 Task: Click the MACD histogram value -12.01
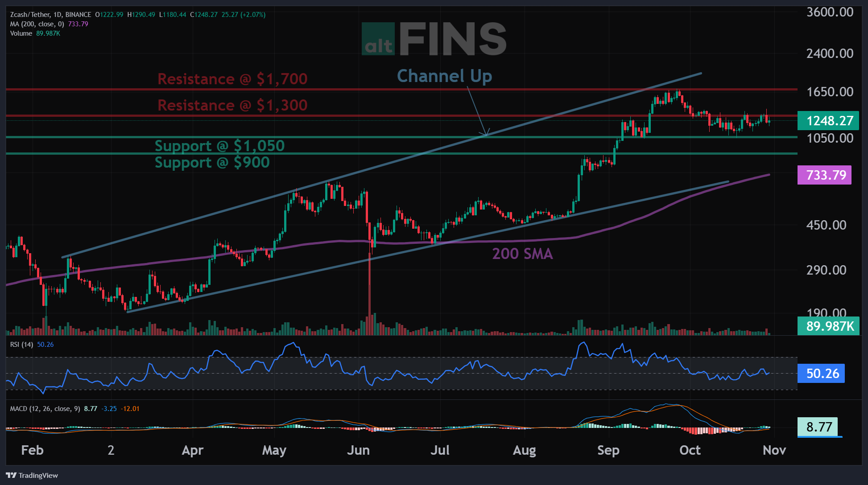tap(130, 409)
